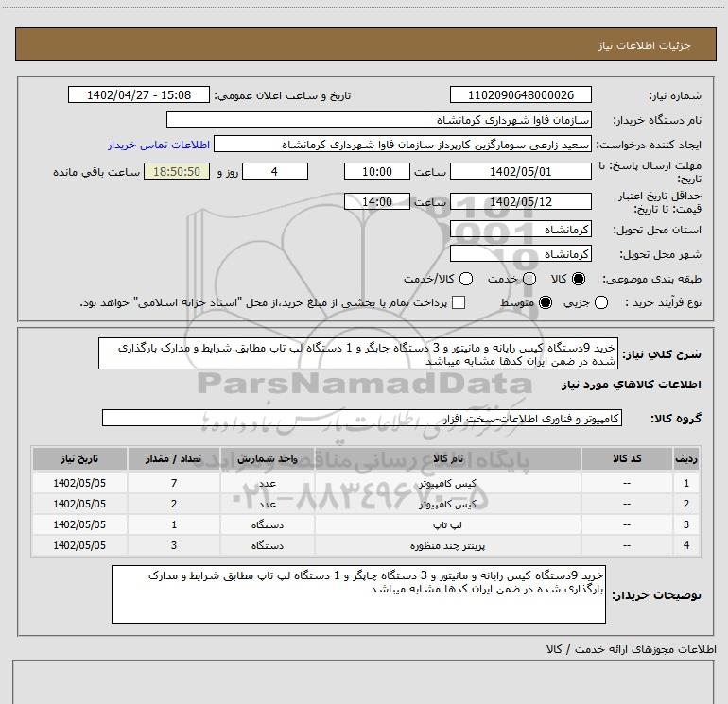Screen dimensions: 728x704
Task: Click the page header جزئیات اطلاعات نیاز
Action: (645, 45)
